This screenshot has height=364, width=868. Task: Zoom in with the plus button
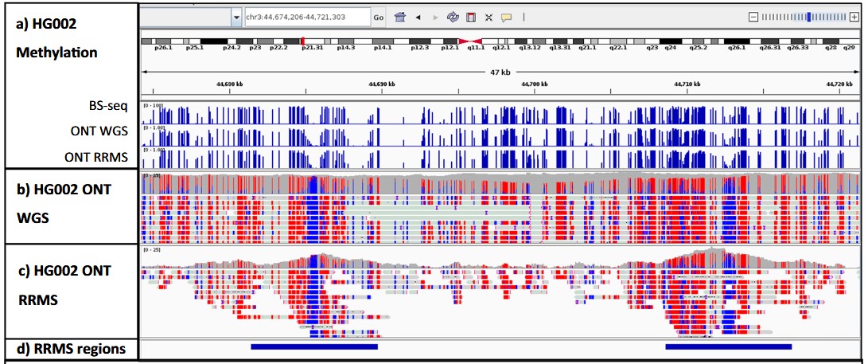(853, 18)
